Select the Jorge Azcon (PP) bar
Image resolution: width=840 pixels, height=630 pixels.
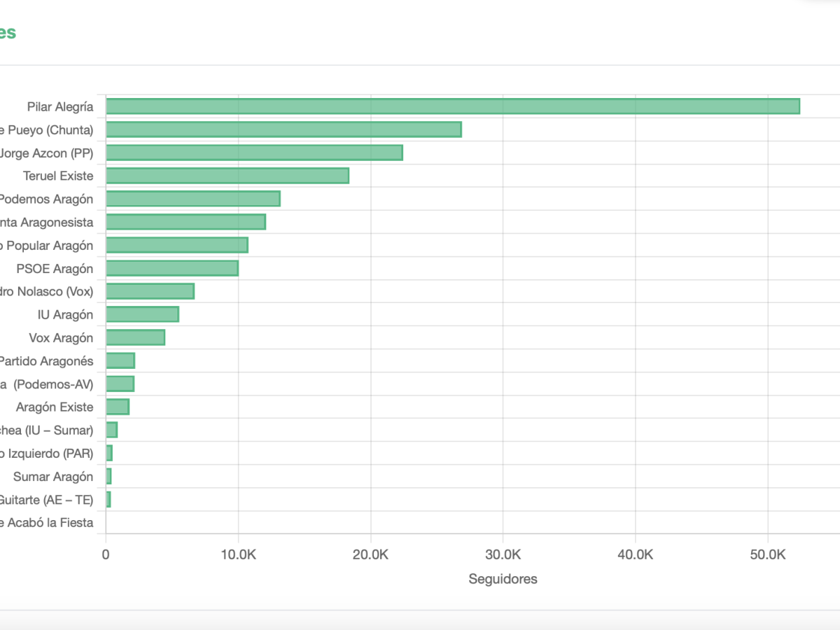click(252, 153)
